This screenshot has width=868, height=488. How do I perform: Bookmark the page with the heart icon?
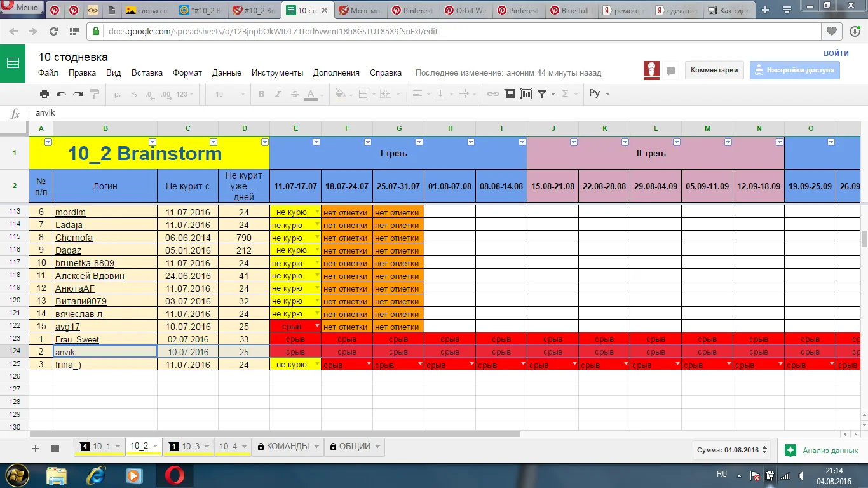coord(831,31)
